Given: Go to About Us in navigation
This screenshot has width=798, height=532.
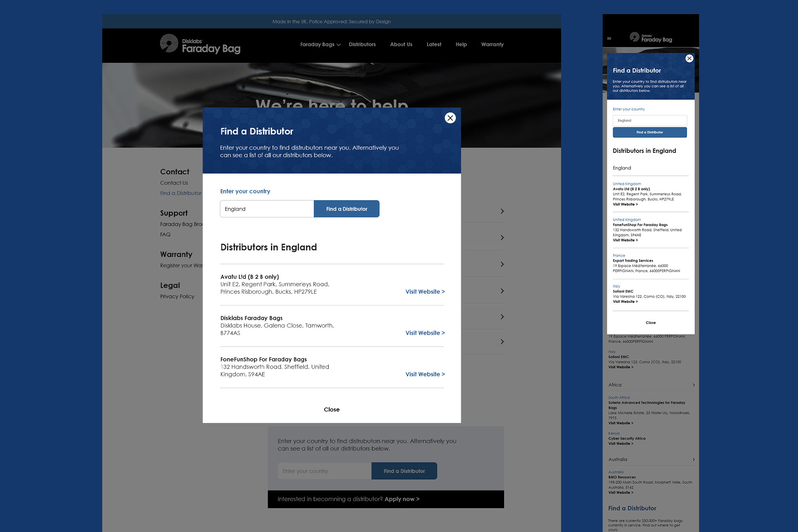Looking at the screenshot, I should [x=401, y=44].
